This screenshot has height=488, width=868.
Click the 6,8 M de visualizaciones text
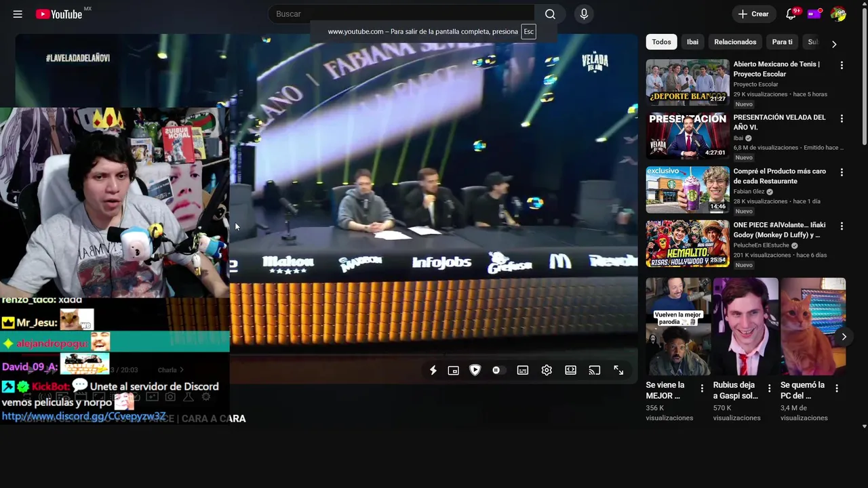766,148
